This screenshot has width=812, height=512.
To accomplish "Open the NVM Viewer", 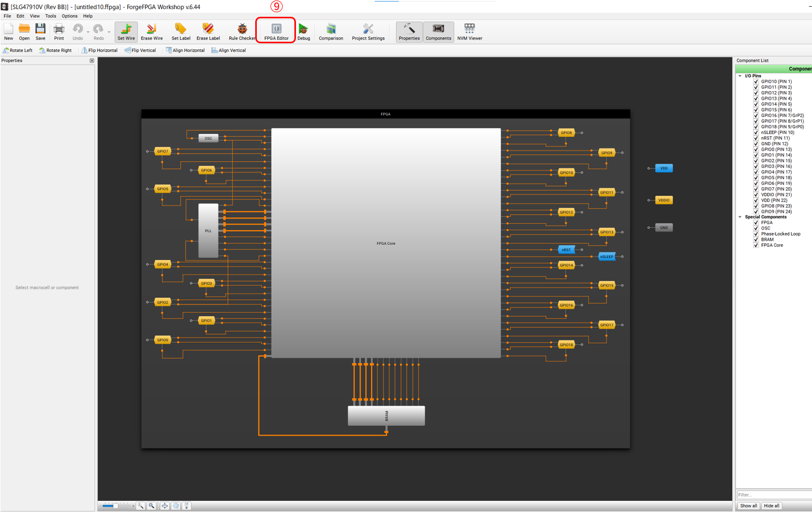I will [x=469, y=32].
